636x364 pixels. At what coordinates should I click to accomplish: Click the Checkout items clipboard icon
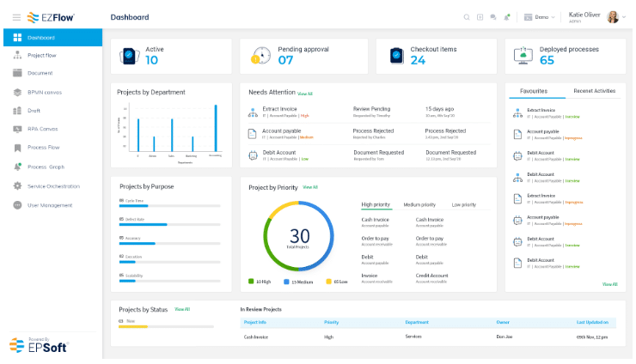397,56
